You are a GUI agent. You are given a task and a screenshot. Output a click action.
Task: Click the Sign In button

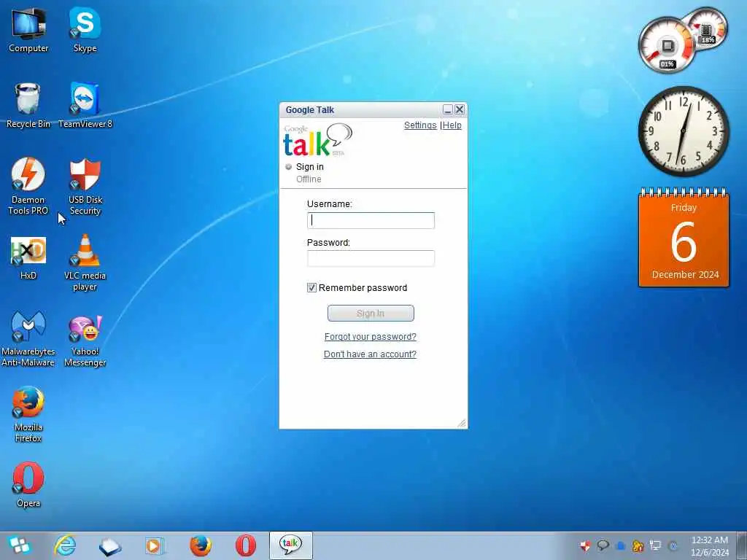(371, 314)
